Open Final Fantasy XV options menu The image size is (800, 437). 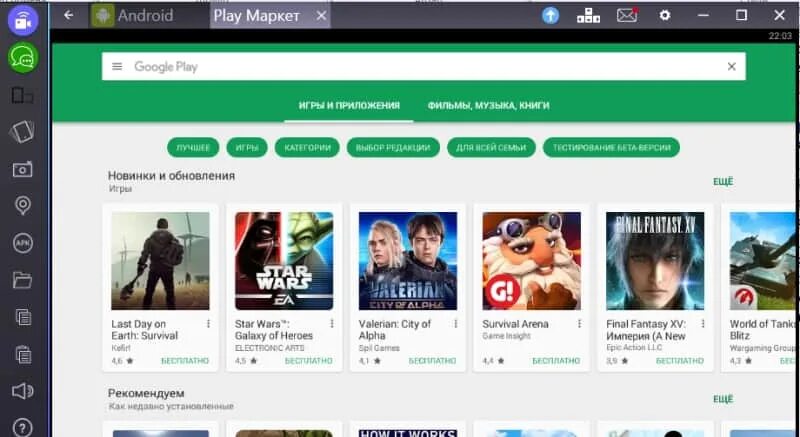point(703,324)
